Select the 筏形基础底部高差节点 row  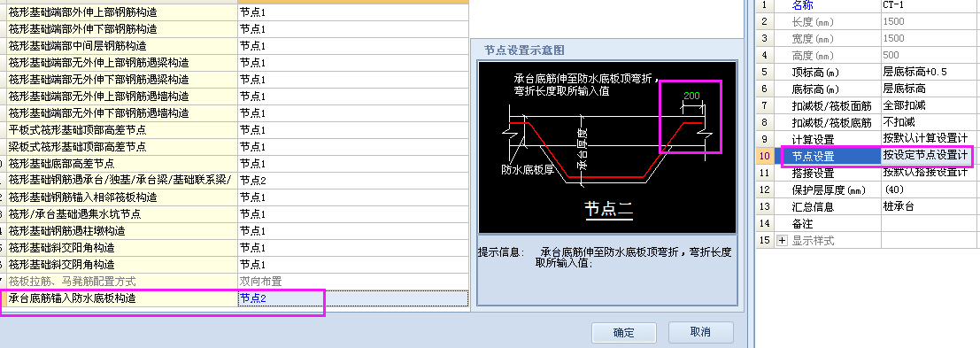tap(235, 165)
